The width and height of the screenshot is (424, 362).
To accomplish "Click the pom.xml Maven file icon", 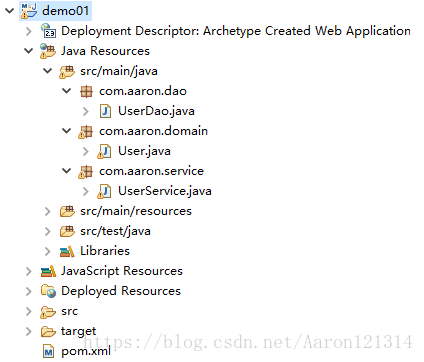I will click(x=49, y=351).
